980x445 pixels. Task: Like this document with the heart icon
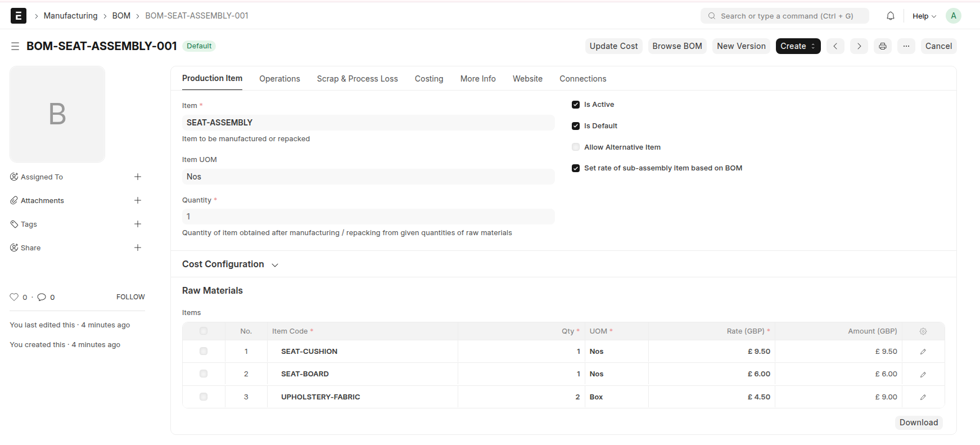pyautogui.click(x=14, y=297)
